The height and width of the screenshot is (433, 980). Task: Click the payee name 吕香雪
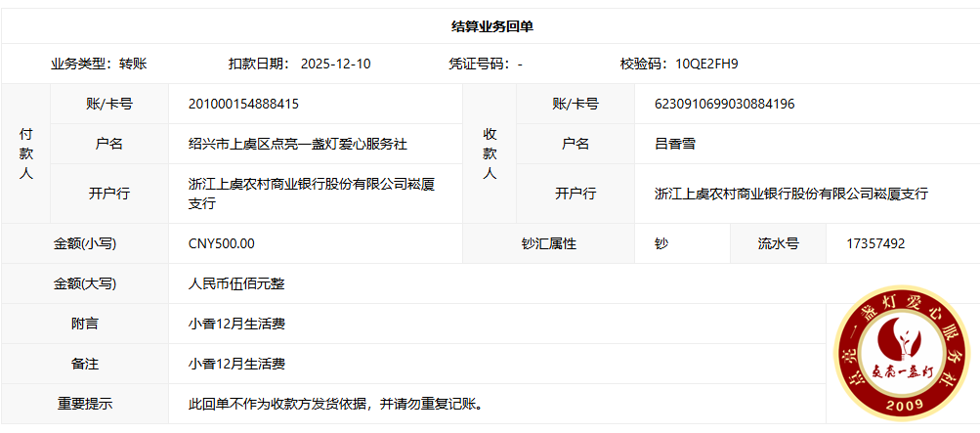pos(674,144)
